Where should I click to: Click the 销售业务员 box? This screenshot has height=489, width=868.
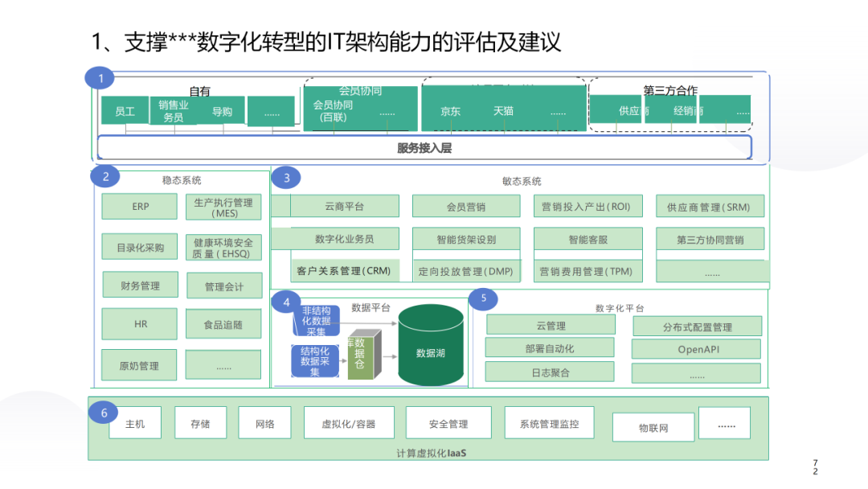(174, 110)
